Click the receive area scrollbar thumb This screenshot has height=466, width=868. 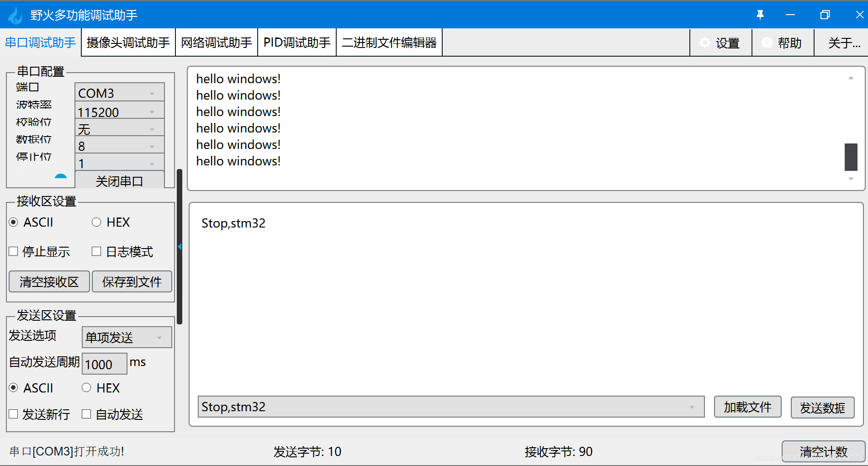click(x=851, y=157)
